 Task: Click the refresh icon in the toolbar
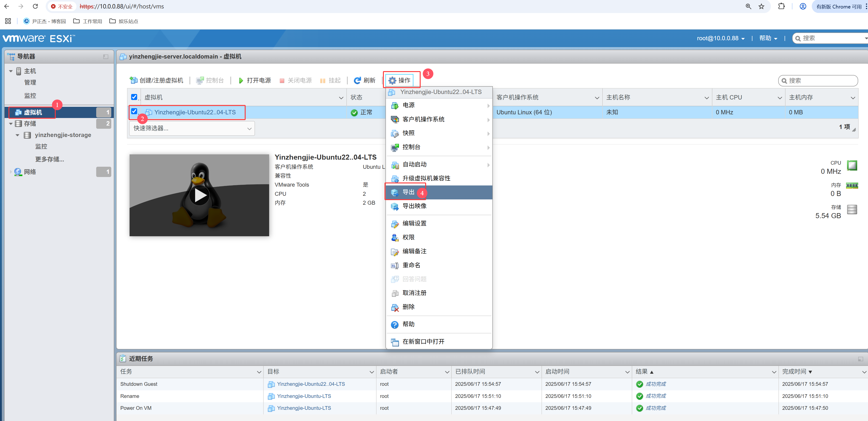(x=357, y=80)
